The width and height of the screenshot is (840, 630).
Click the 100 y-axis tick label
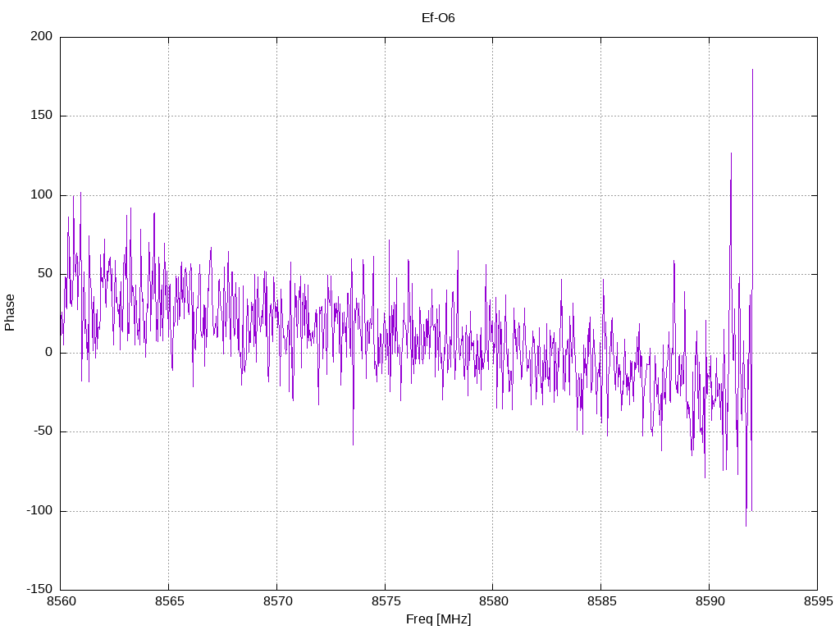pos(42,194)
